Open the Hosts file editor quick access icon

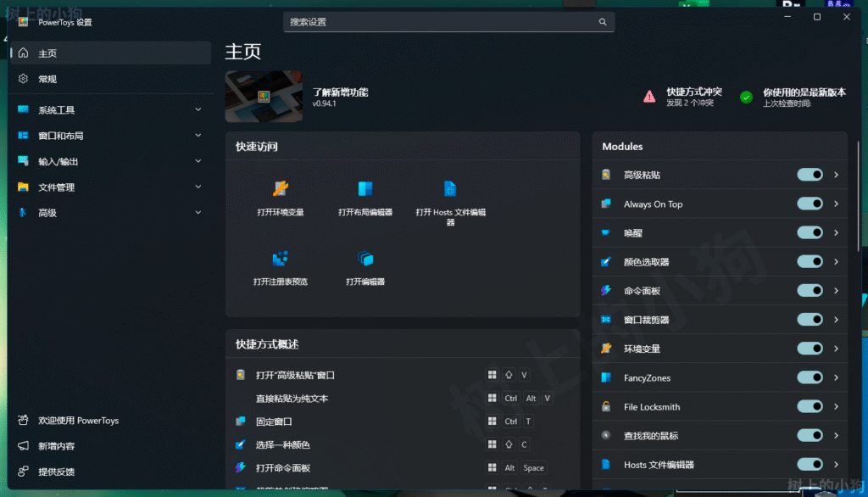[450, 189]
